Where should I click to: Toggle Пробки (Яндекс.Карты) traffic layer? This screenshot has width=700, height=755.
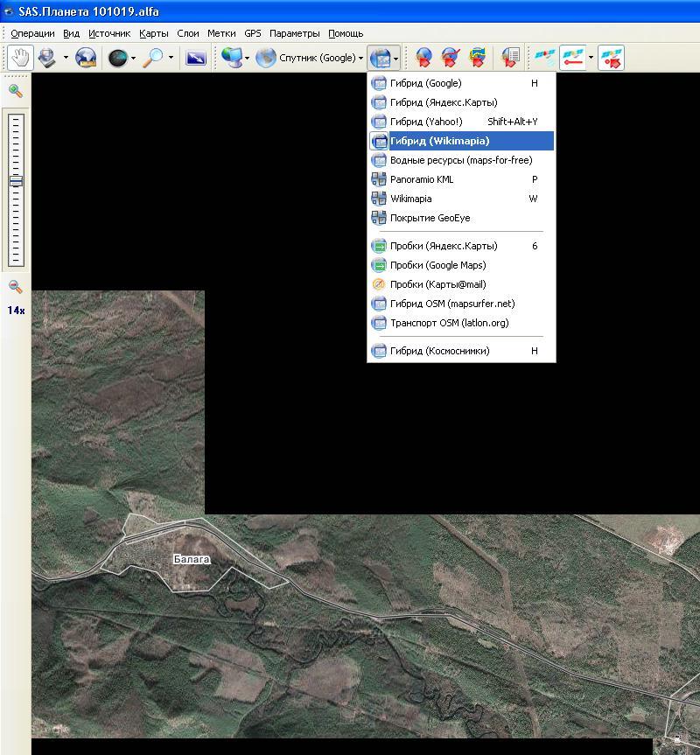[443, 246]
